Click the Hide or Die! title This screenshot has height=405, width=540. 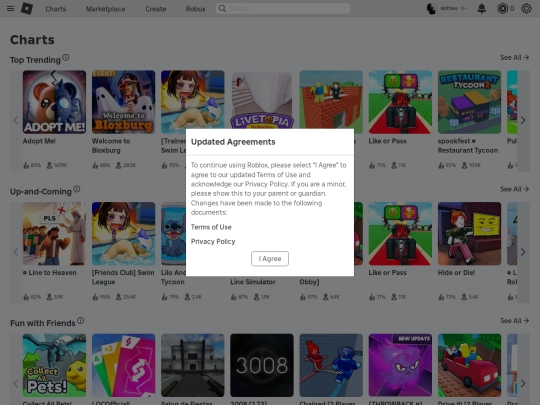point(456,272)
